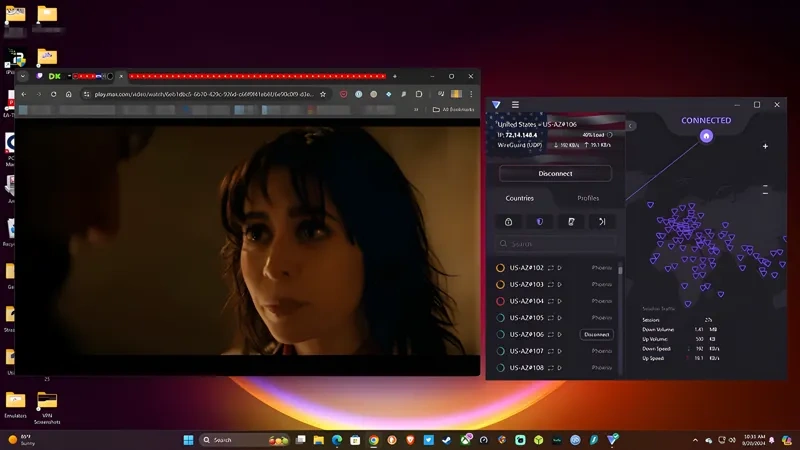
Task: Switch to the Profiles tab
Action: [588, 198]
